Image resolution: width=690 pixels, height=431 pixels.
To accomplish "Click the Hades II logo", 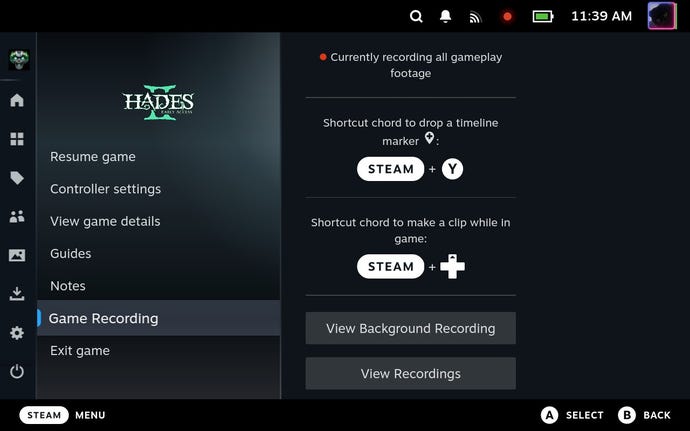I will click(158, 102).
